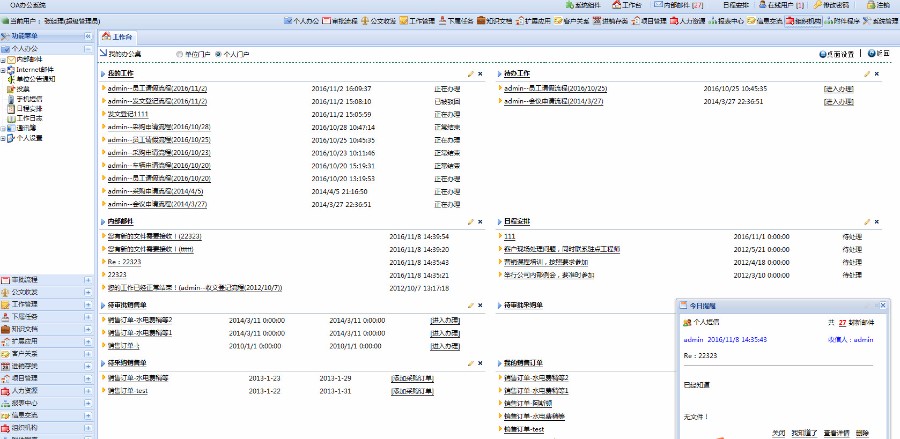Open 扩展应用 in the top toolbar
Viewport: 900px width, 439px height.
[x=533, y=21]
